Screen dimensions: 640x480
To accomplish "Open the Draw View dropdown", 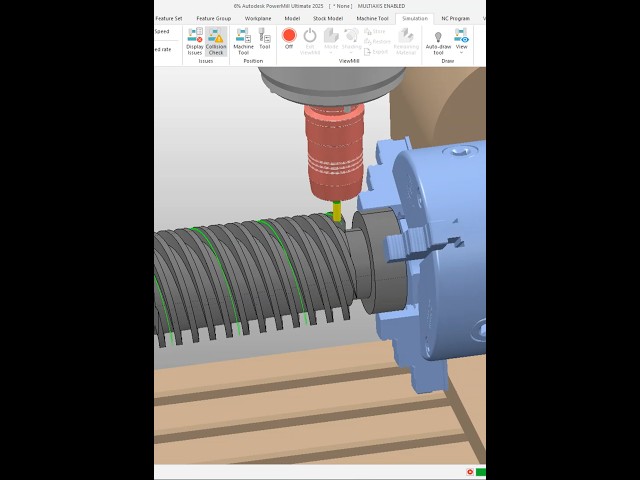I will (462, 41).
